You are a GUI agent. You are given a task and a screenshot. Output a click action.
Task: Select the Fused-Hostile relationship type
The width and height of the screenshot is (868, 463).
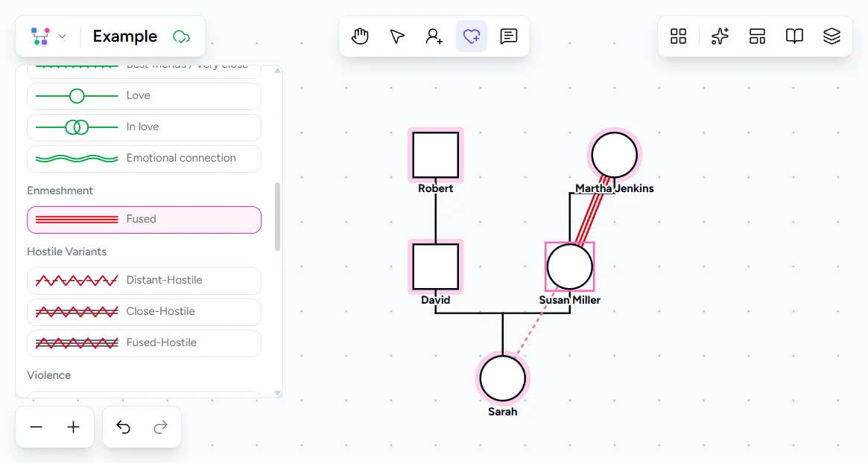point(144,343)
